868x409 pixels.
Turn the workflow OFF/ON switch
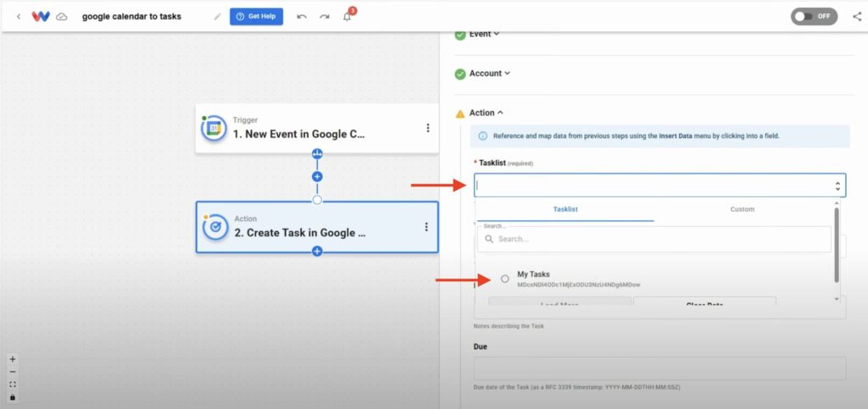pos(813,17)
